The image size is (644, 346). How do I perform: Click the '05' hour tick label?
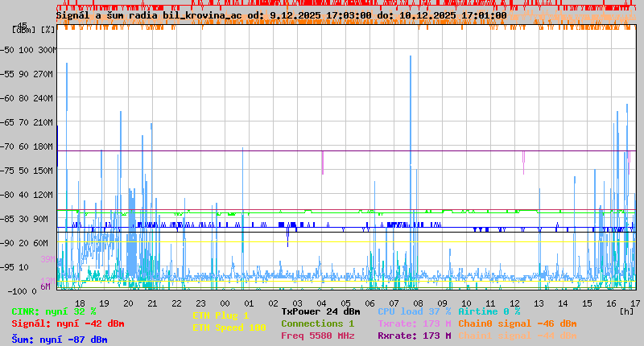pyautogui.click(x=346, y=303)
